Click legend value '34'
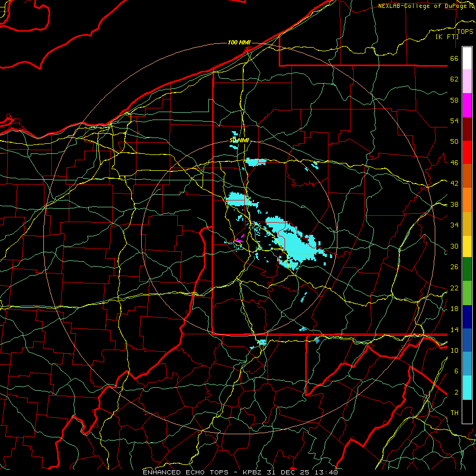The image size is (476, 476). coord(454,225)
